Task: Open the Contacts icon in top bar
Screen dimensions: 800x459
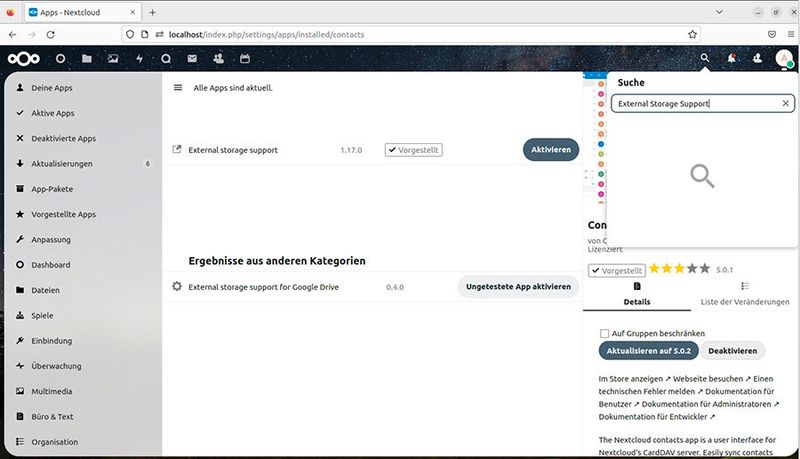Action: (218, 59)
